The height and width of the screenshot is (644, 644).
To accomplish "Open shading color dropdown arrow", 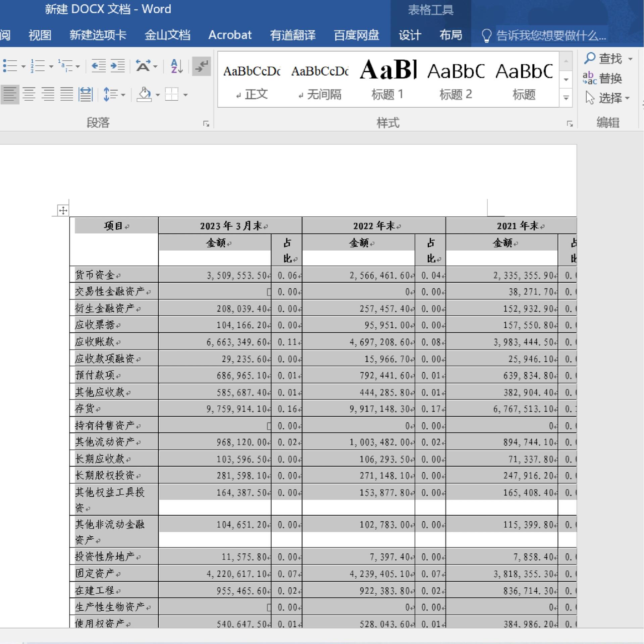I will (x=158, y=95).
